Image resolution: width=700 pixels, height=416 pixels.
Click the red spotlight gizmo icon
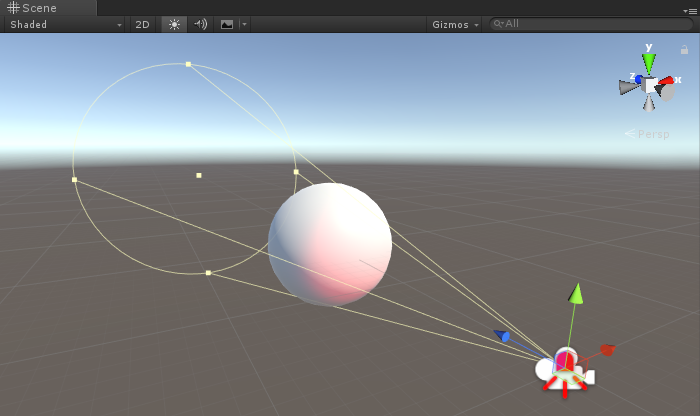coord(565,375)
